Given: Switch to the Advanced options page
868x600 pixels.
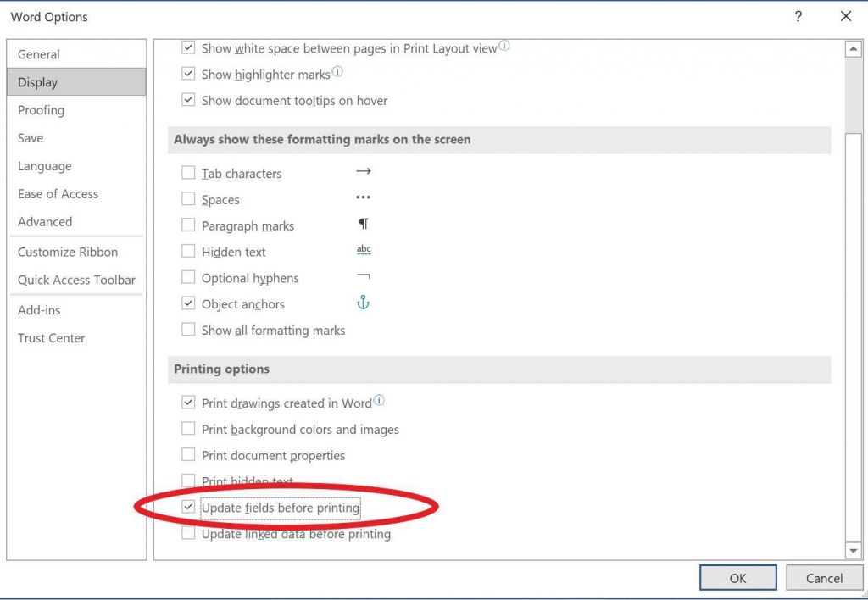Looking at the screenshot, I should 44,221.
